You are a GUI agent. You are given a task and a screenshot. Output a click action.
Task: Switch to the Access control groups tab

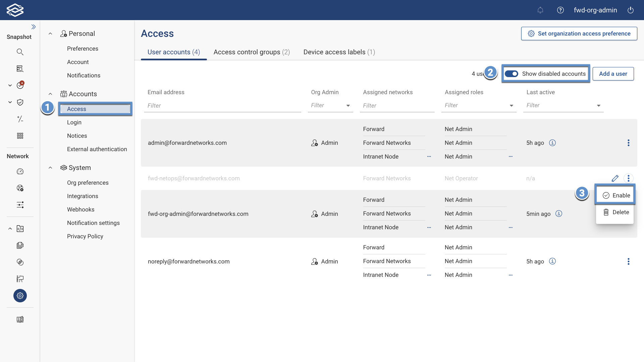click(x=251, y=52)
